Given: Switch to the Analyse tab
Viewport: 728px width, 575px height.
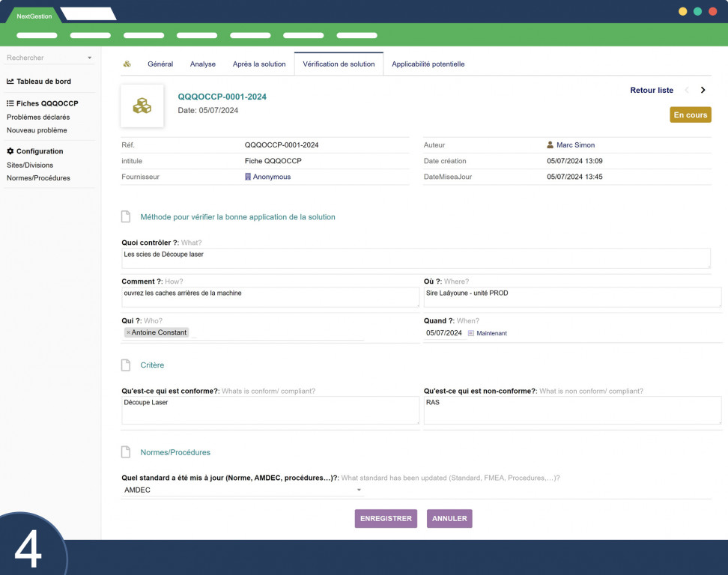Looking at the screenshot, I should click(x=203, y=64).
